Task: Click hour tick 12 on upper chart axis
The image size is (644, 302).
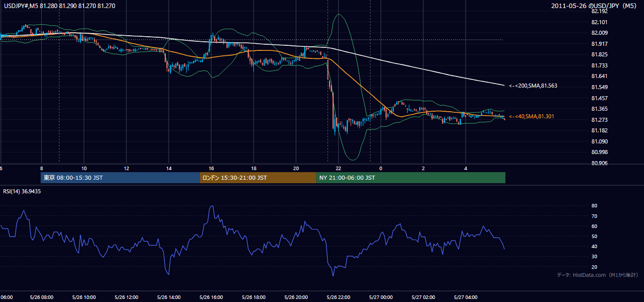Action: (126, 168)
